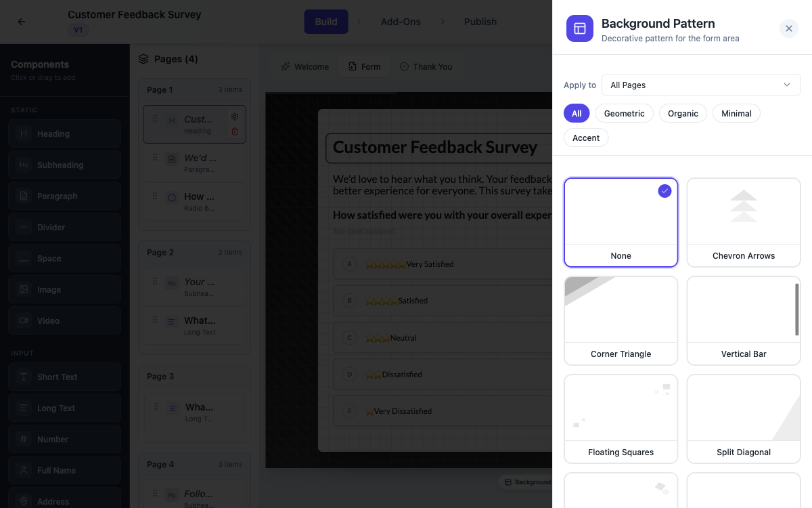The width and height of the screenshot is (812, 508).
Task: Add a Subheading component
Action: (x=65, y=165)
